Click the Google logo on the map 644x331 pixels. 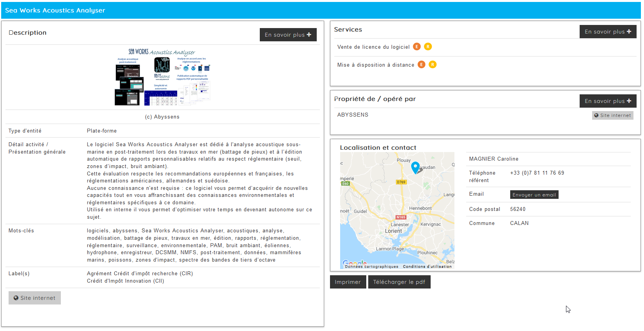(354, 263)
